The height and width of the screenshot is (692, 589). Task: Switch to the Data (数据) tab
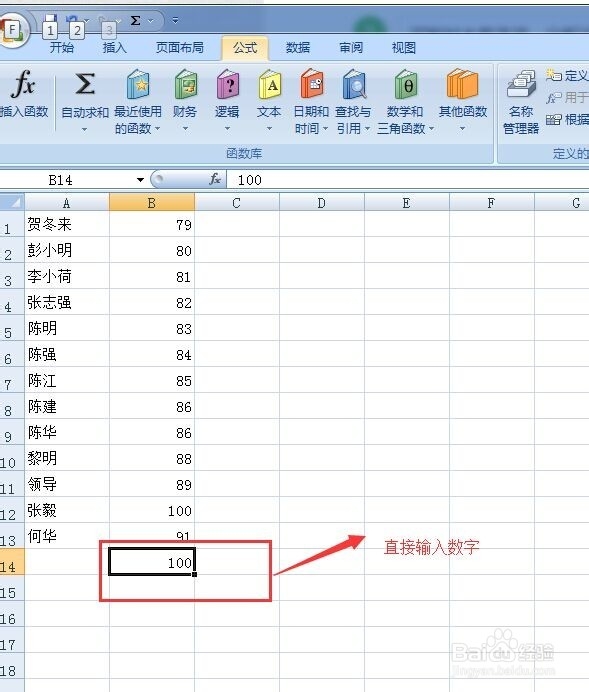pyautogui.click(x=298, y=47)
